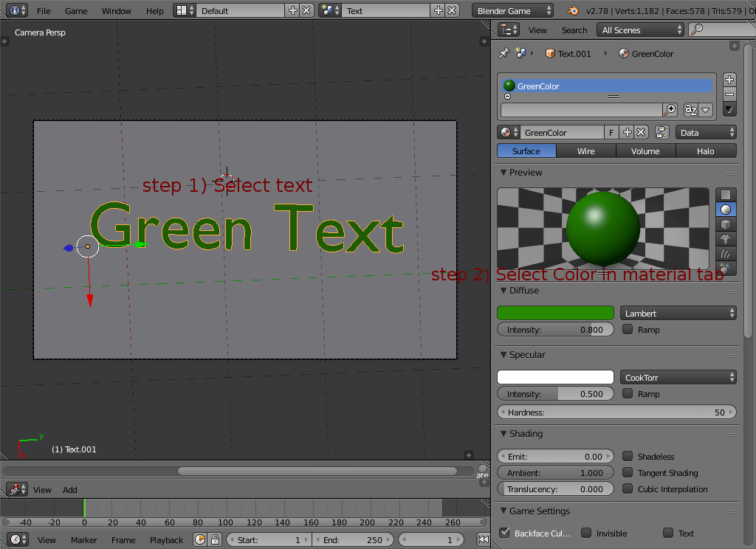Click the Text.001 object breadcrumb icon

tap(550, 54)
